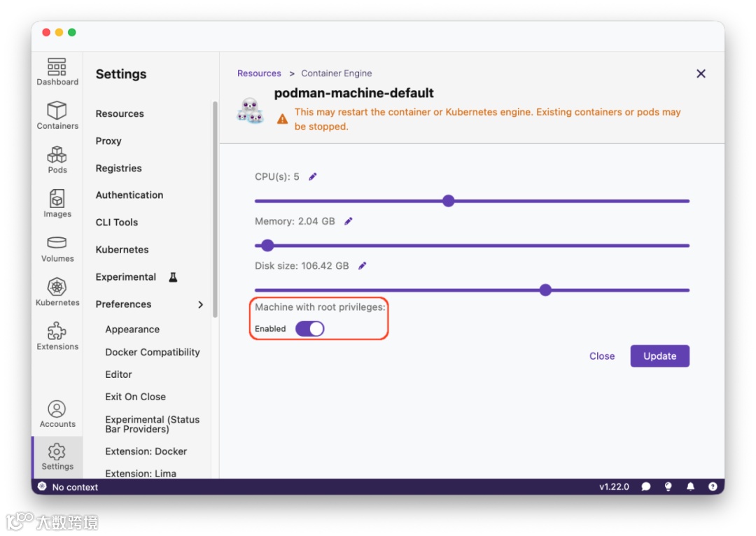Click the Update button
Screen dimensions: 756x536
pyautogui.click(x=659, y=356)
